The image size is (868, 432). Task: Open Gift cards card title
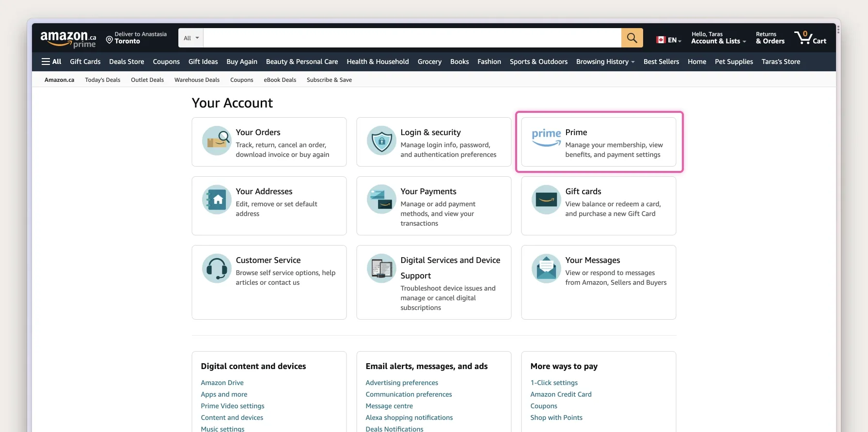point(583,191)
